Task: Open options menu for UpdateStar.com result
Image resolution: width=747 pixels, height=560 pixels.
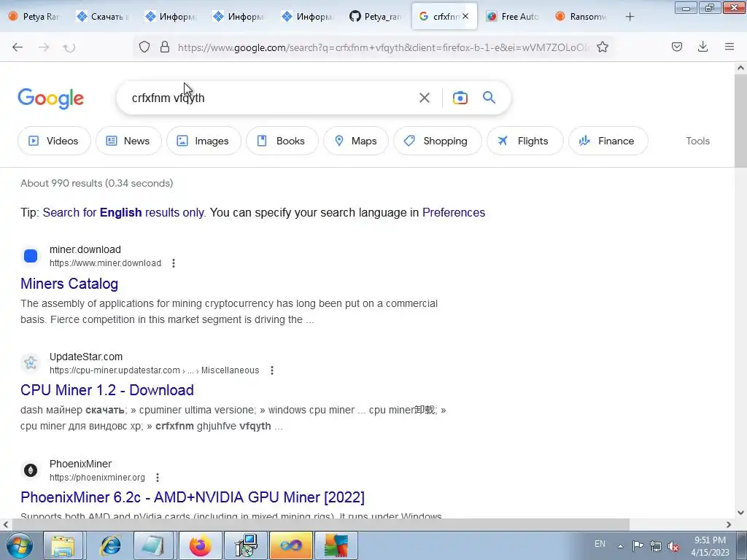Action: (272, 370)
